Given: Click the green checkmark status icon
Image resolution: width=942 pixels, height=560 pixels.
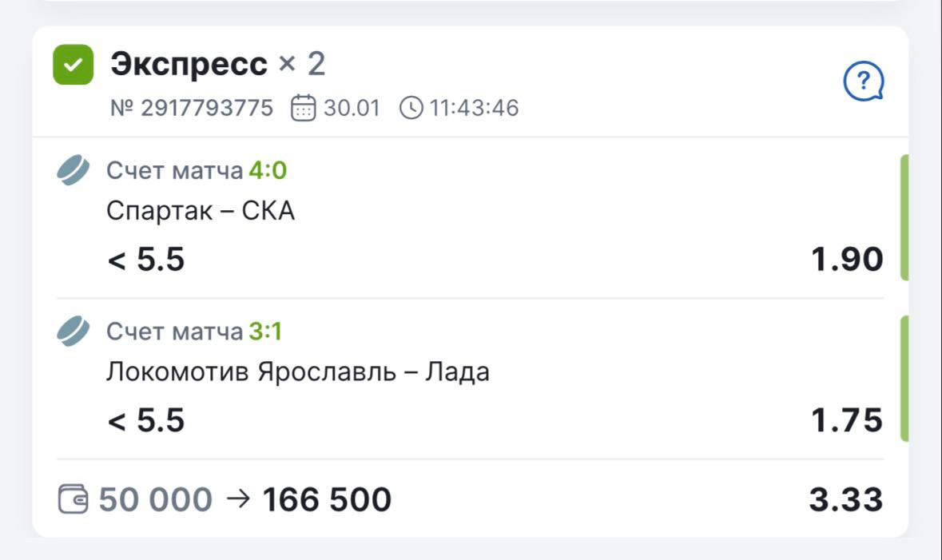Looking at the screenshot, I should pos(74,65).
